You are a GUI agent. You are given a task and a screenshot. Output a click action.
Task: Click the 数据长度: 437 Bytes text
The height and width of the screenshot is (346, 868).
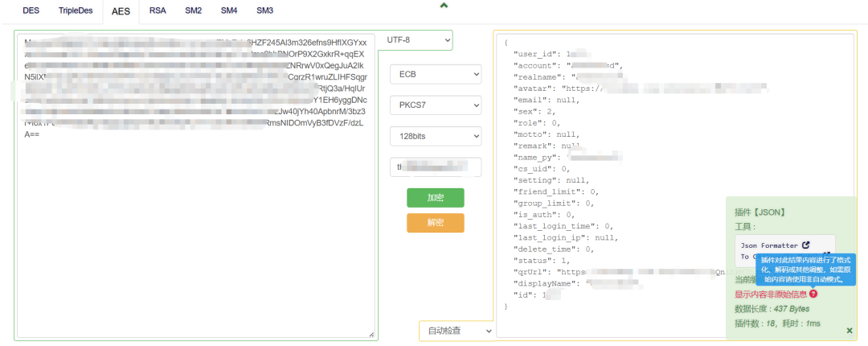772,309
